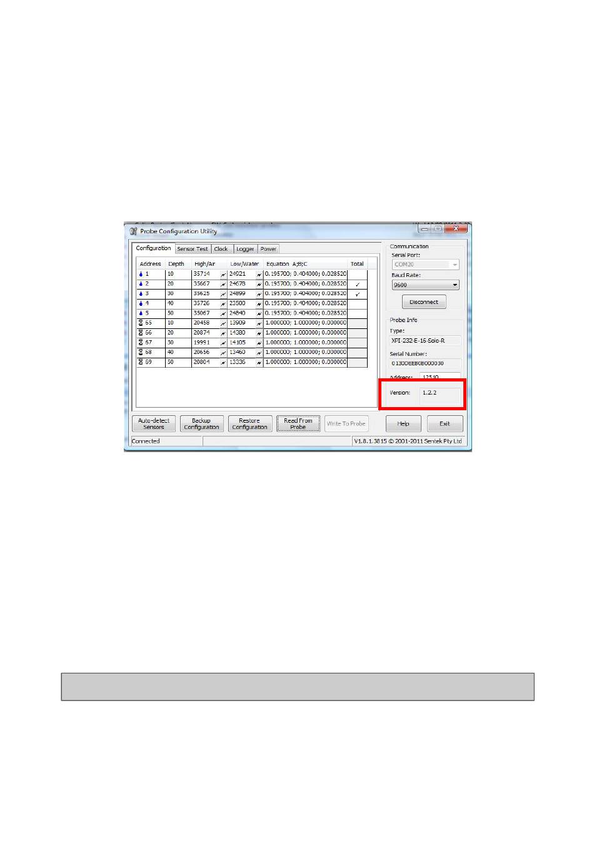594x868 pixels.
Task: Click the normalize icon beside High/Air value 20656
Action: [x=223, y=353]
